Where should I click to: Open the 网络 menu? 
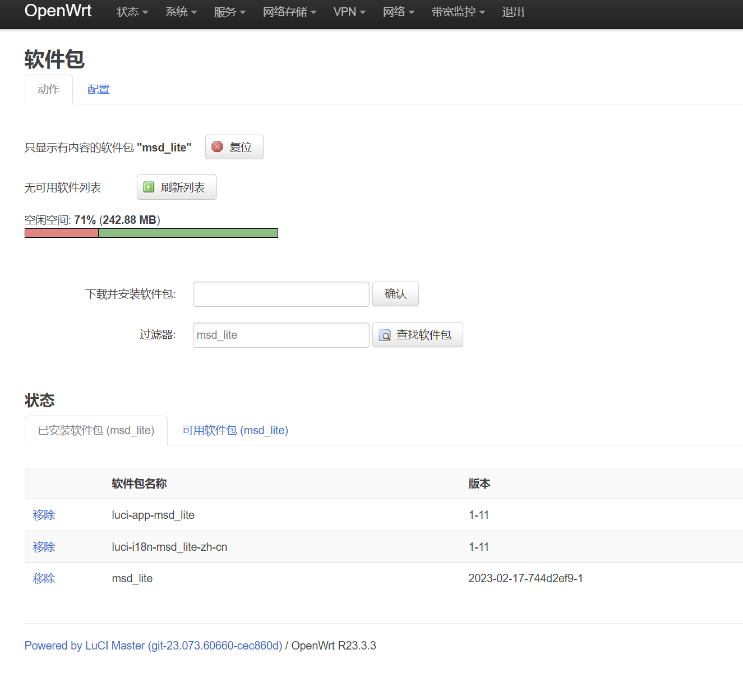tap(398, 12)
